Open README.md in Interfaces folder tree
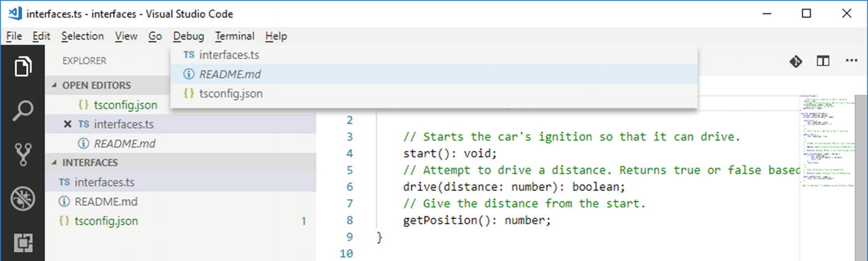The height and width of the screenshot is (261, 868). [x=180, y=201]
